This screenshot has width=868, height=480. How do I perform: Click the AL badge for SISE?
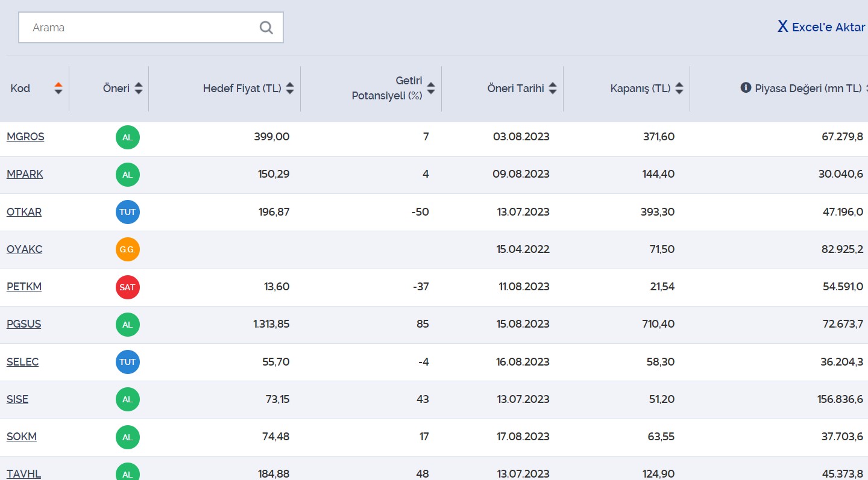pyautogui.click(x=127, y=399)
